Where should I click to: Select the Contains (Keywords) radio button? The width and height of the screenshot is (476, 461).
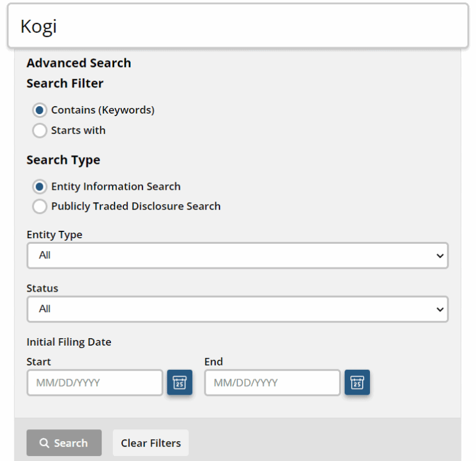click(x=40, y=110)
